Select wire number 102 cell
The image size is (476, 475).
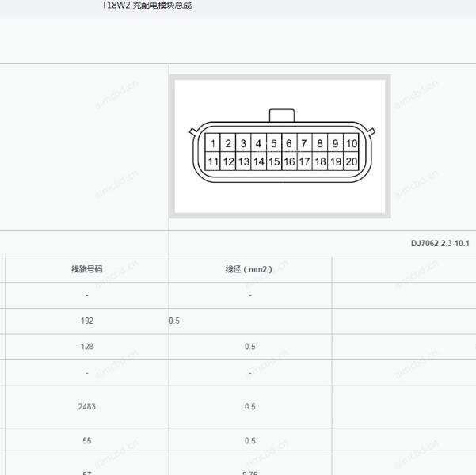tap(87, 321)
